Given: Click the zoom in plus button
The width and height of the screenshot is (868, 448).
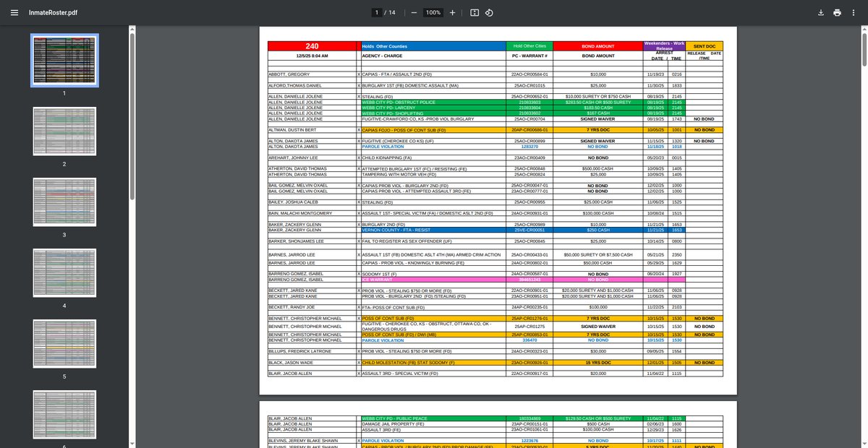Looking at the screenshot, I should point(453,13).
